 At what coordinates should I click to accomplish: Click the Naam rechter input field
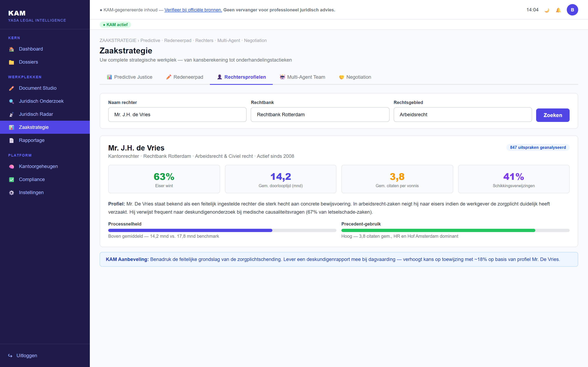tap(177, 115)
